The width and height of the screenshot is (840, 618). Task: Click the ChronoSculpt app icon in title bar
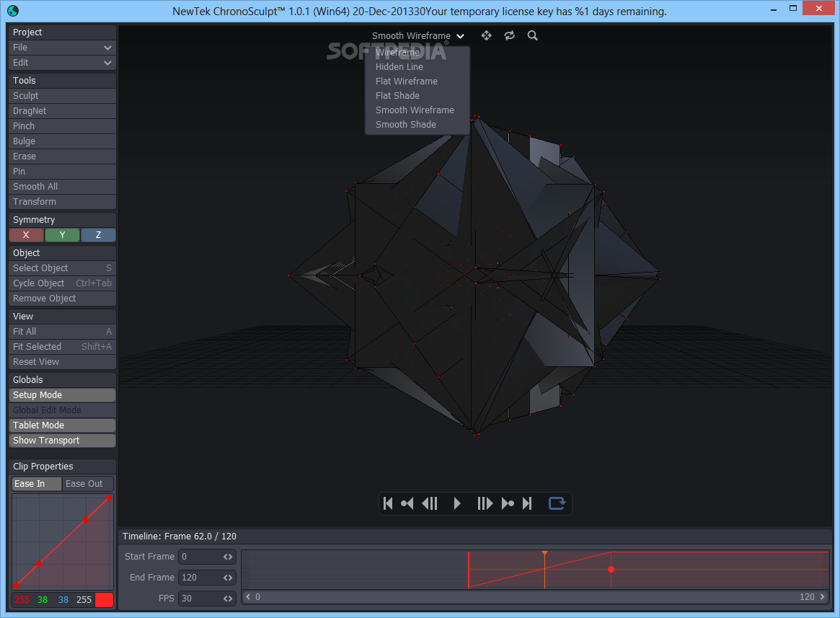[13, 10]
